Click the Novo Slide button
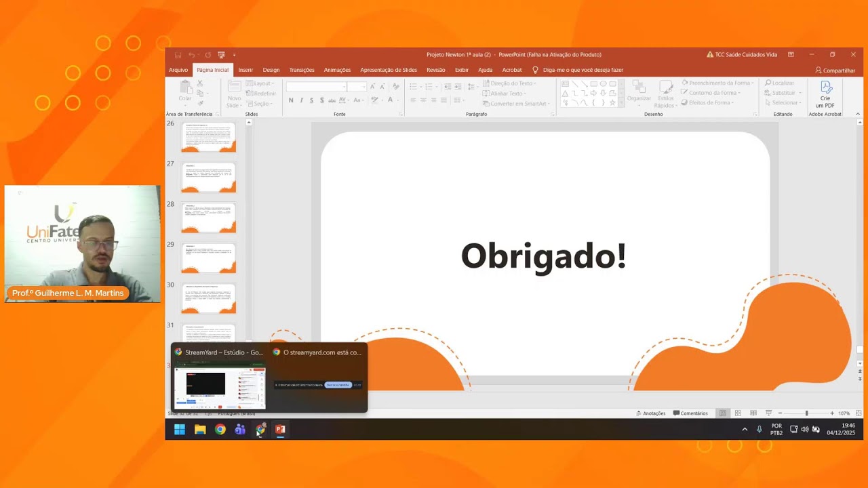The image size is (868, 488). point(234,94)
